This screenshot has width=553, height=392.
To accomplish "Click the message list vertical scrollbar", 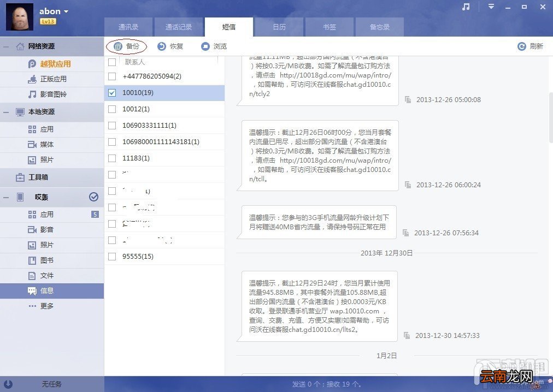I will pos(550,117).
